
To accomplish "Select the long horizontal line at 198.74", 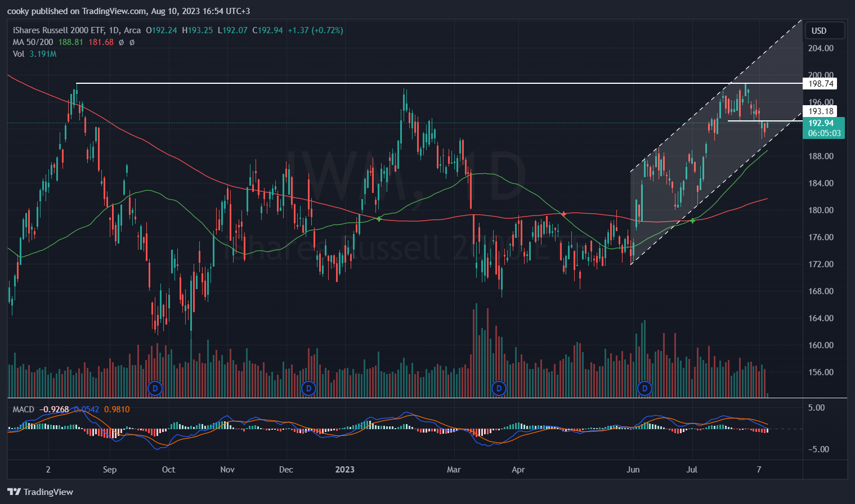I will [x=439, y=83].
